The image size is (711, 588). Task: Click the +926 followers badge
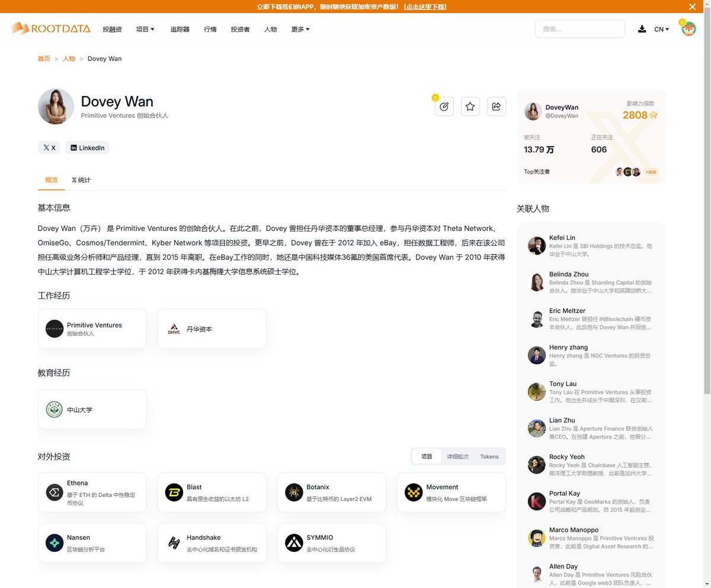pyautogui.click(x=651, y=172)
